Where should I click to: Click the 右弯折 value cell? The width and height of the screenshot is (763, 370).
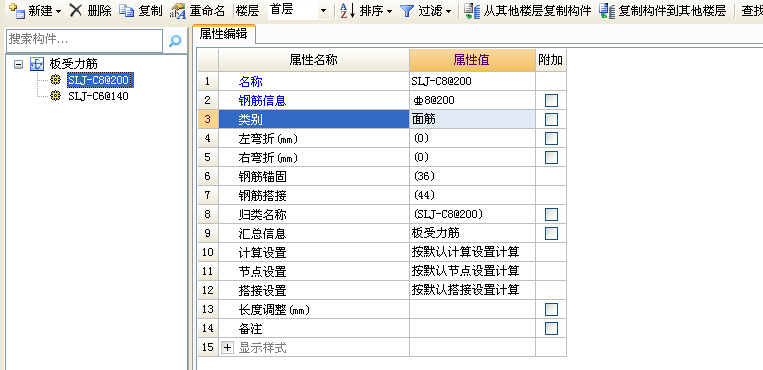tap(472, 158)
